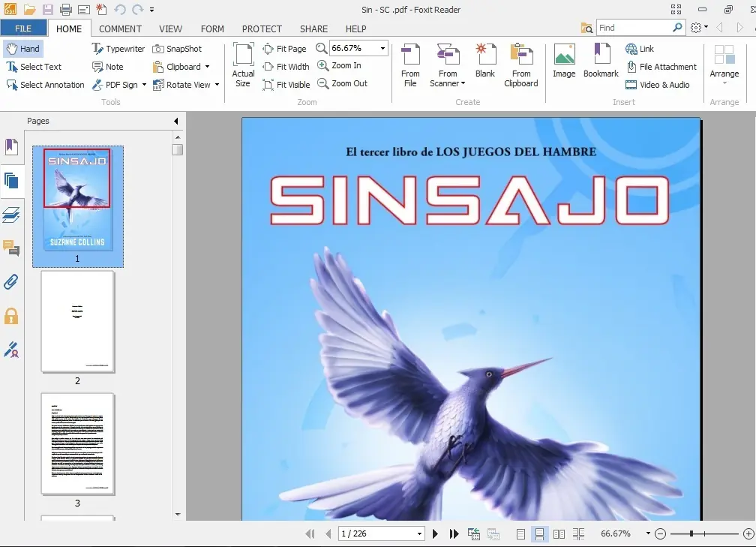The image size is (756, 547).
Task: Open the FILE menu
Action: point(23,29)
